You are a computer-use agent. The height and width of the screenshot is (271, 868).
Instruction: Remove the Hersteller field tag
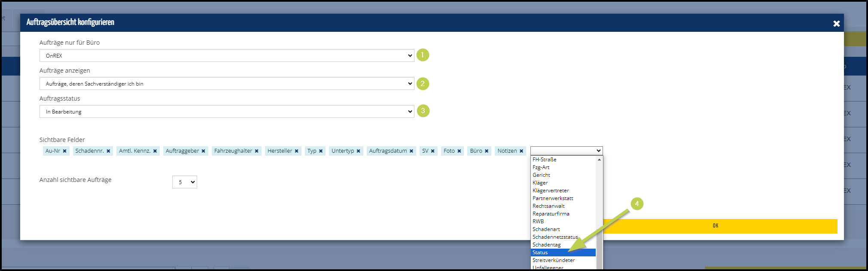[x=297, y=151]
